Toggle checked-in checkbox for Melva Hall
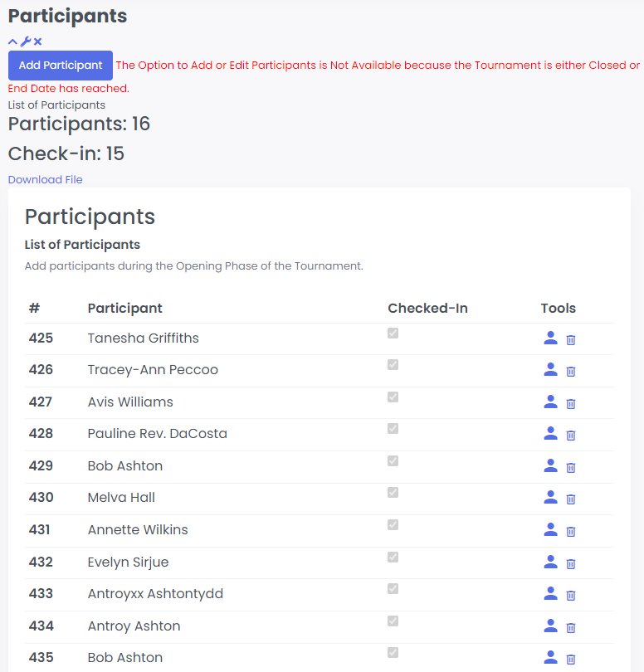644x672 pixels. click(x=393, y=493)
